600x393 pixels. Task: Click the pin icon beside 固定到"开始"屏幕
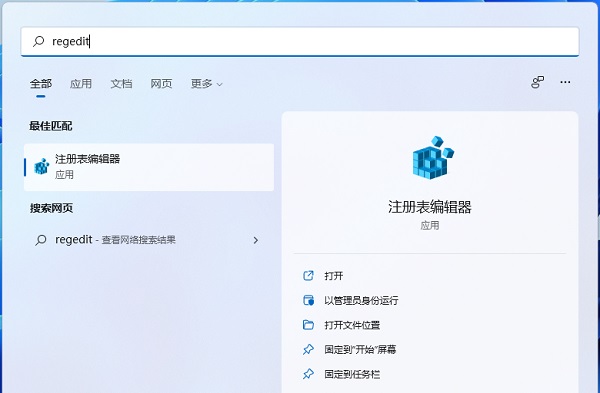pos(308,349)
